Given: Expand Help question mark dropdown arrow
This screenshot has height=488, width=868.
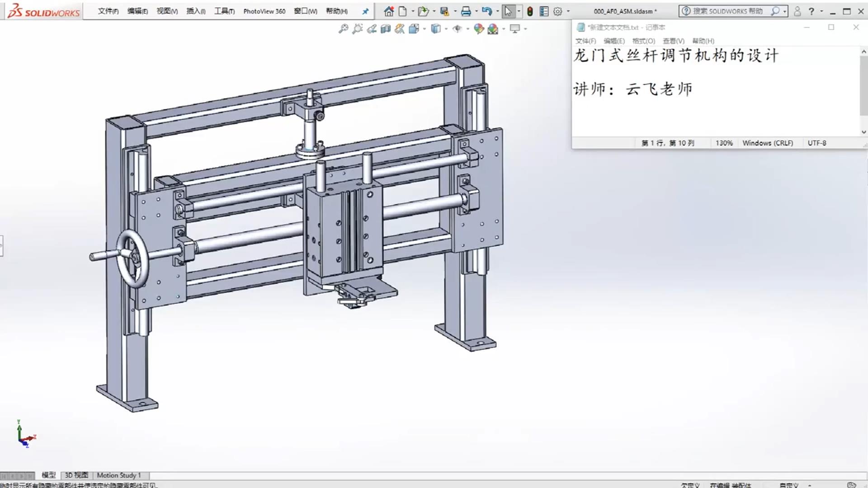Looking at the screenshot, I should [821, 11].
